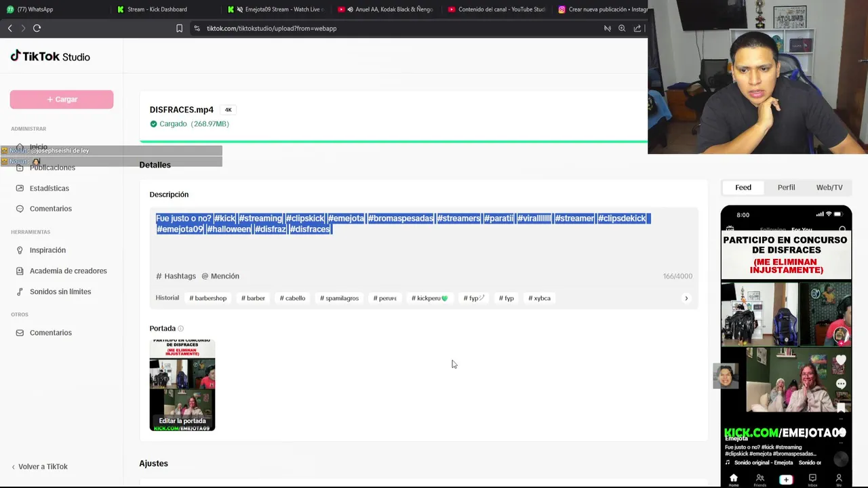Click the pink Cargar button
868x488 pixels.
click(62, 100)
